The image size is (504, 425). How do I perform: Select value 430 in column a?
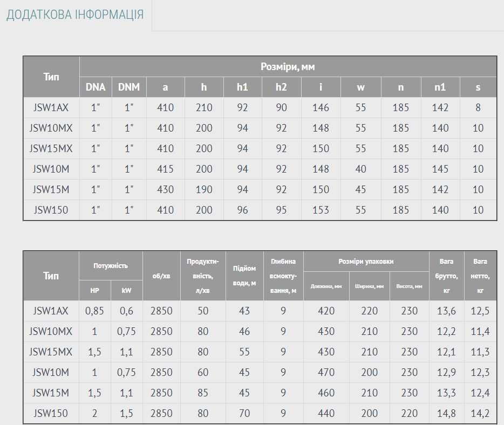point(165,189)
